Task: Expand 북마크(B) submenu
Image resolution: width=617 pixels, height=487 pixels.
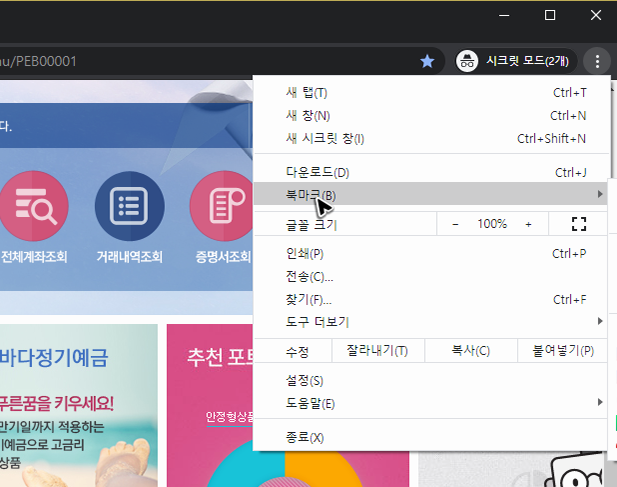Action: (431, 194)
